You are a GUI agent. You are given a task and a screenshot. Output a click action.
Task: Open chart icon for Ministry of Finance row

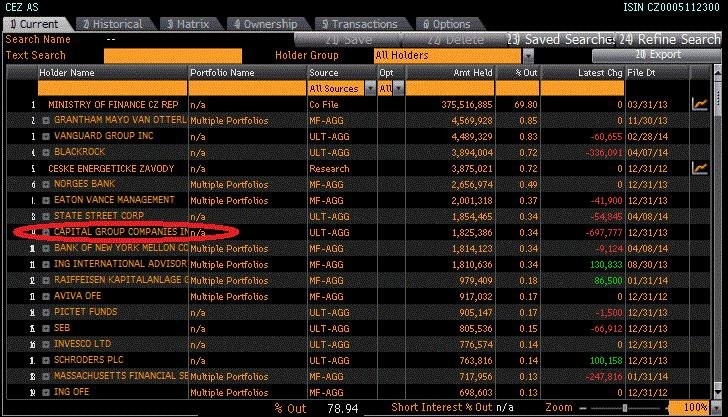(700, 104)
